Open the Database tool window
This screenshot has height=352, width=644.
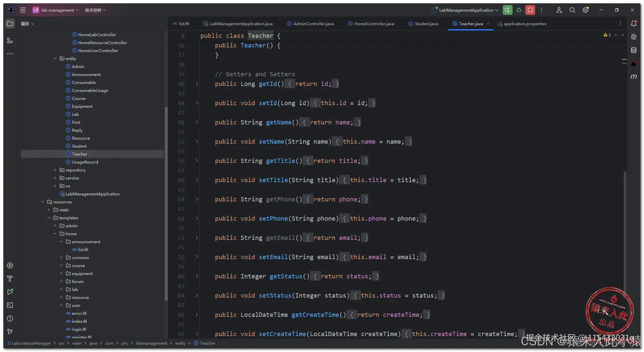(634, 50)
